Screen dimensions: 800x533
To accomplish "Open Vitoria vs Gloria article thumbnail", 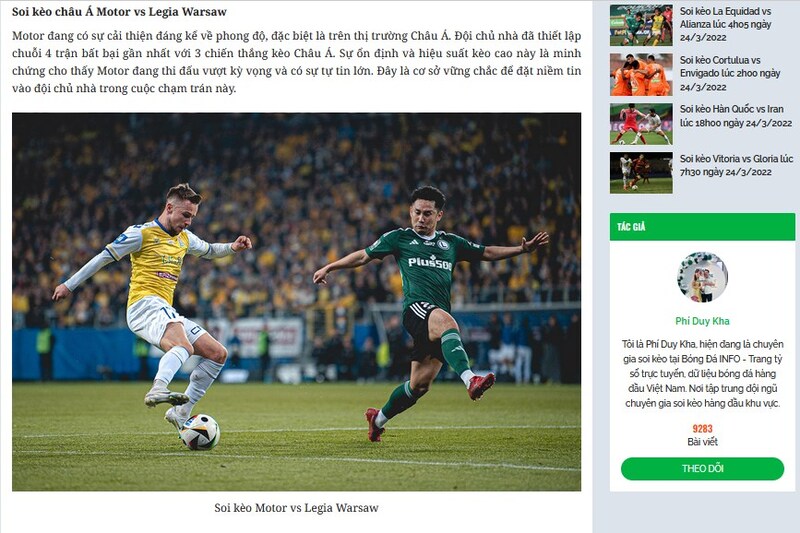I will coord(641,173).
